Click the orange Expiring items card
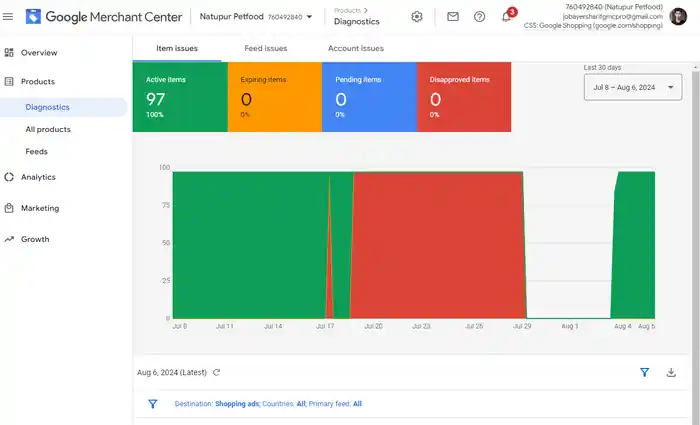 pos(275,97)
